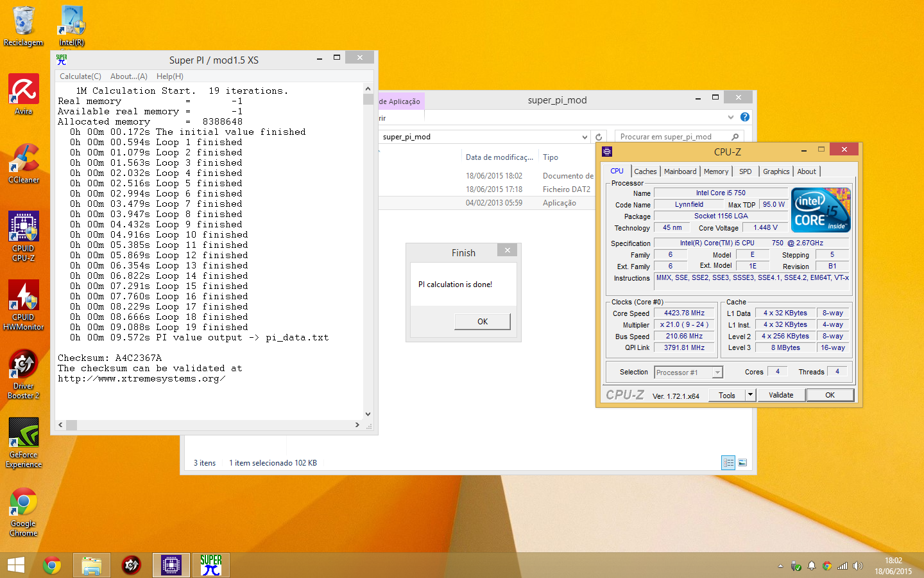Screen dimensions: 924x578
Task: Switch to the About tab in CPU-Z
Action: point(807,171)
